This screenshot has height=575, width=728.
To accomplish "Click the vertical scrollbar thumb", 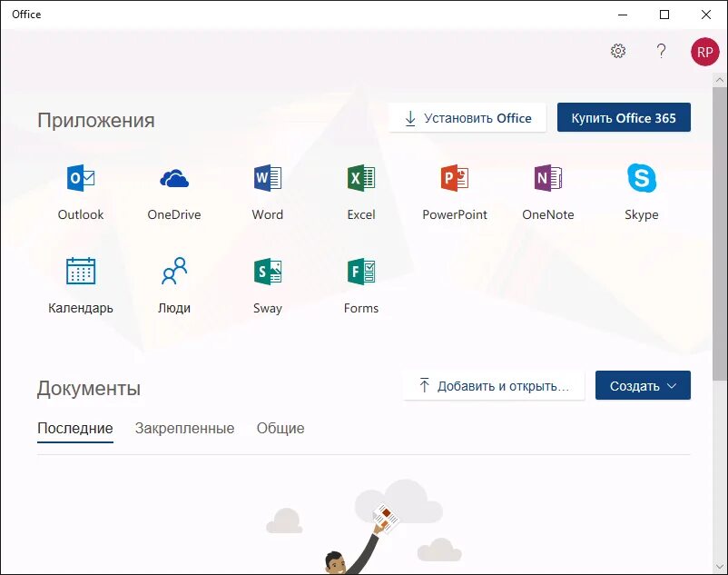I will (x=720, y=233).
